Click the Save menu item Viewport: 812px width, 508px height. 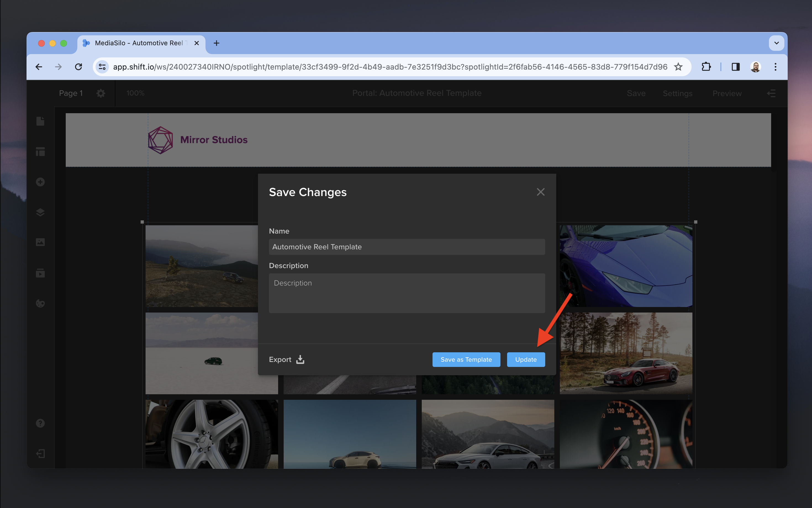point(636,93)
